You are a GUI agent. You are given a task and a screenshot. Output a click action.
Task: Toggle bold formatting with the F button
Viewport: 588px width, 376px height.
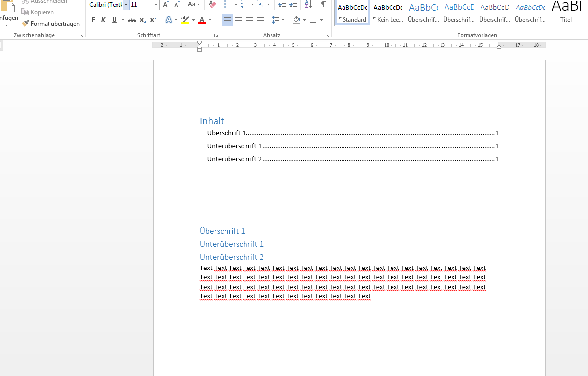point(93,20)
